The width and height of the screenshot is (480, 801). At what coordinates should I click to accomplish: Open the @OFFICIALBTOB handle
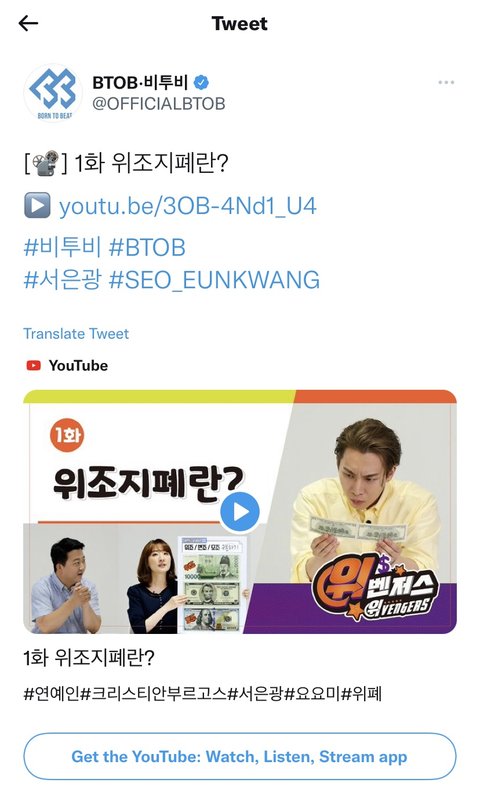tap(158, 103)
